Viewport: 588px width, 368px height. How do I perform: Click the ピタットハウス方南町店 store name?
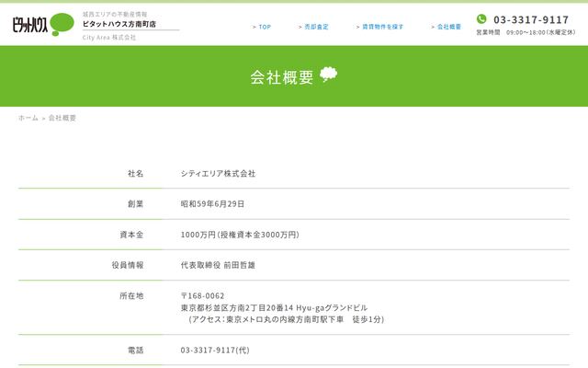(119, 24)
